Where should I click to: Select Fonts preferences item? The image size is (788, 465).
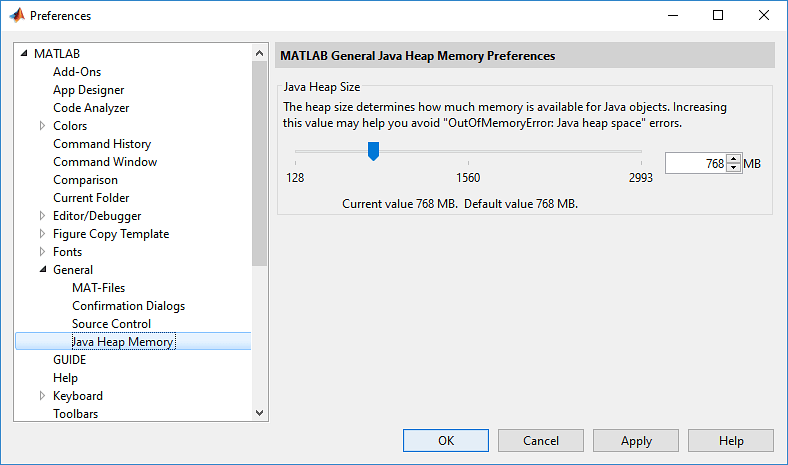67,252
